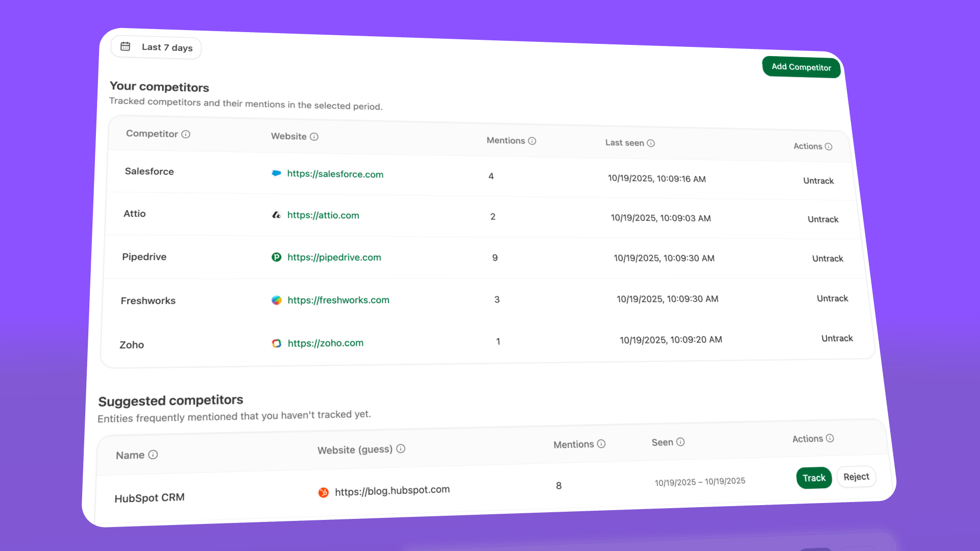
Task: Click the Freshworks logo icon
Action: (276, 300)
